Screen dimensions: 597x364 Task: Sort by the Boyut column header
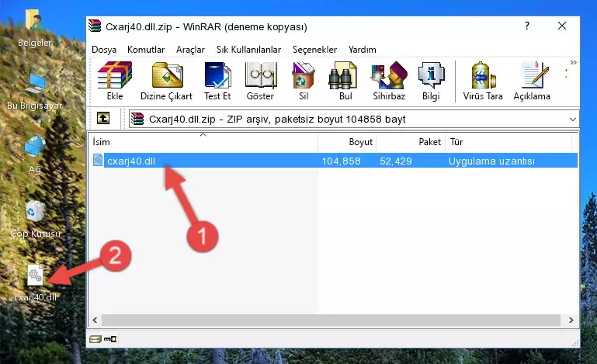tap(347, 141)
